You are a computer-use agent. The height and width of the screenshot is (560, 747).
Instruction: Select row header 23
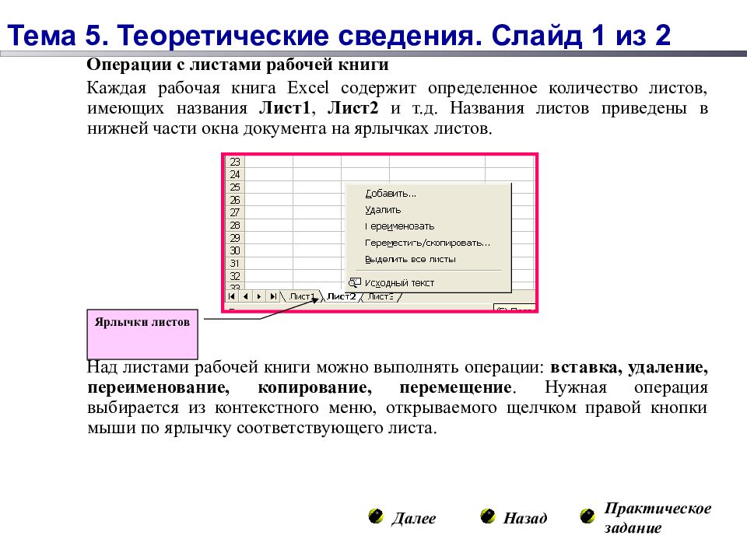[235, 162]
